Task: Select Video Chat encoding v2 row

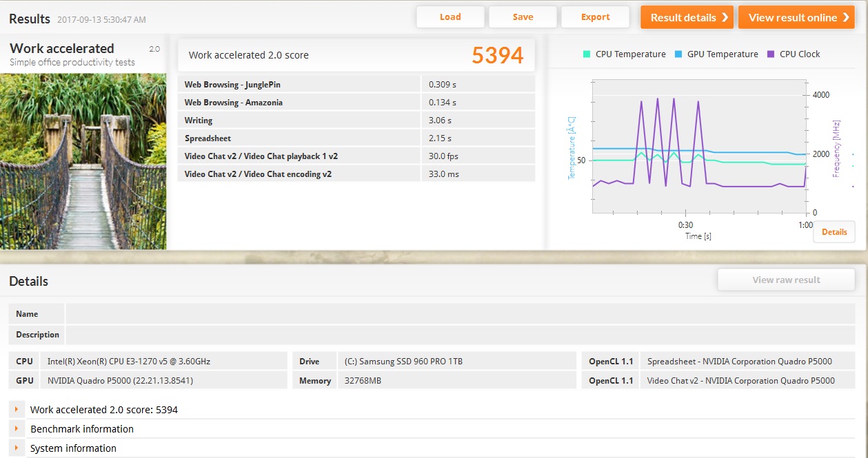Action: [356, 174]
